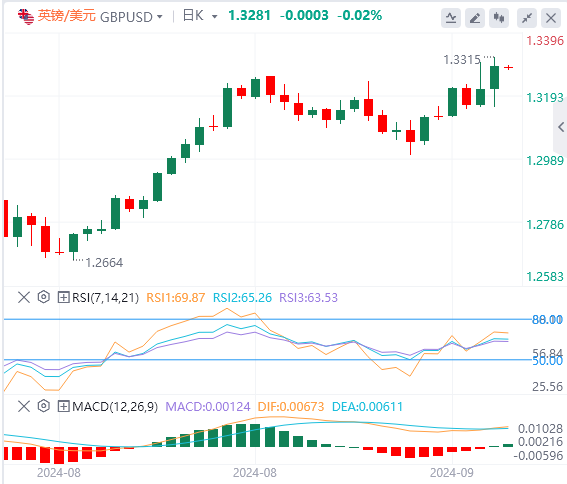The image size is (567, 484).
Task: Click the RSI2:65.26 value
Action: click(242, 298)
